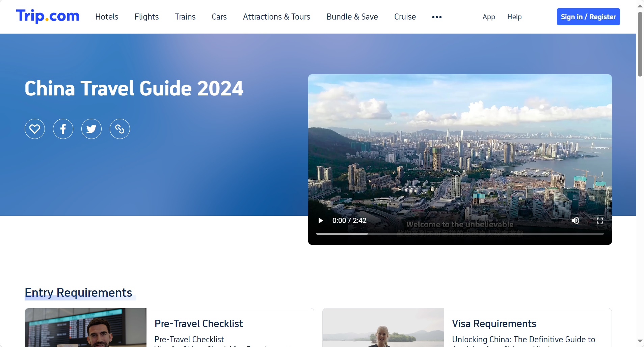This screenshot has width=644, height=347.
Task: Click the Pre-Travel Checklist thumbnail image
Action: 86,327
